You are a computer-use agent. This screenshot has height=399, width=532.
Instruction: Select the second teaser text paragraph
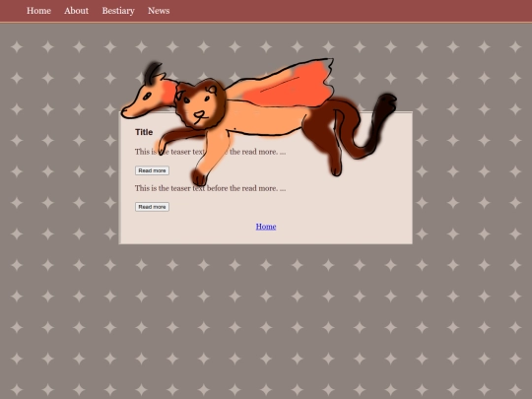point(211,188)
